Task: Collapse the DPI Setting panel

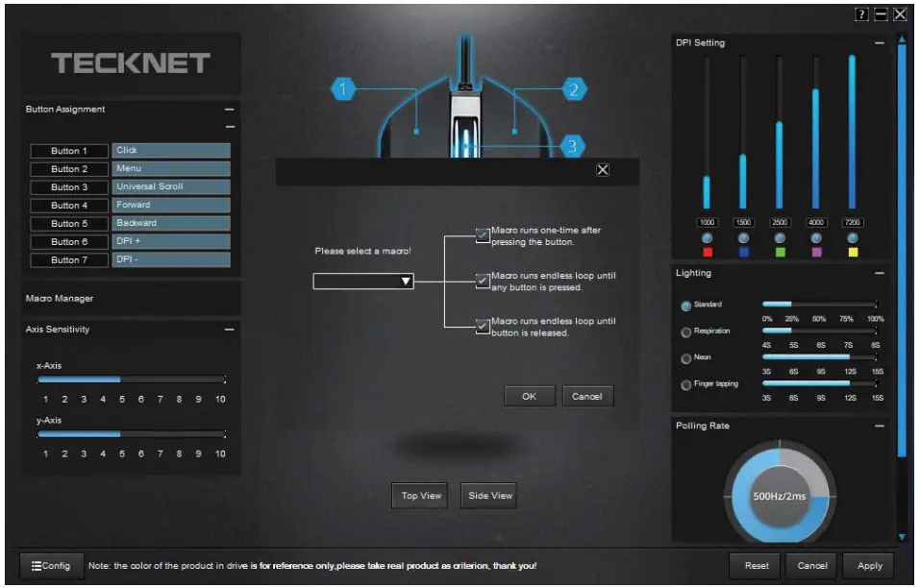Action: 879,43
